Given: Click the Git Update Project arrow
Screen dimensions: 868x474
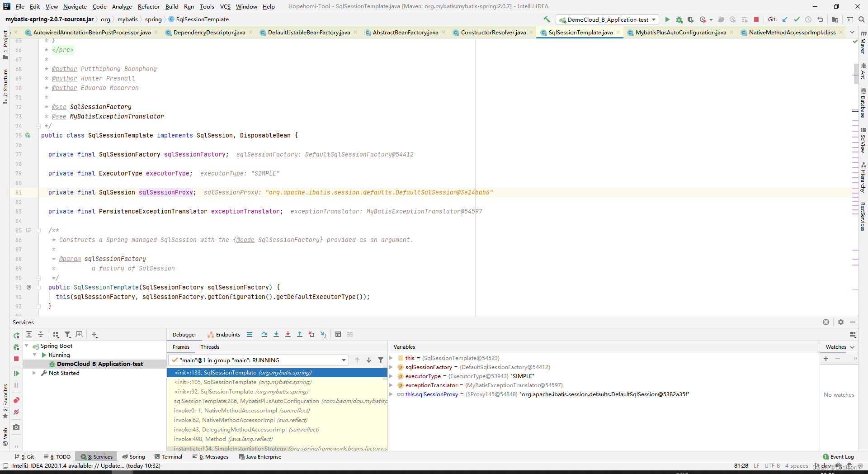Looking at the screenshot, I should coord(785,19).
